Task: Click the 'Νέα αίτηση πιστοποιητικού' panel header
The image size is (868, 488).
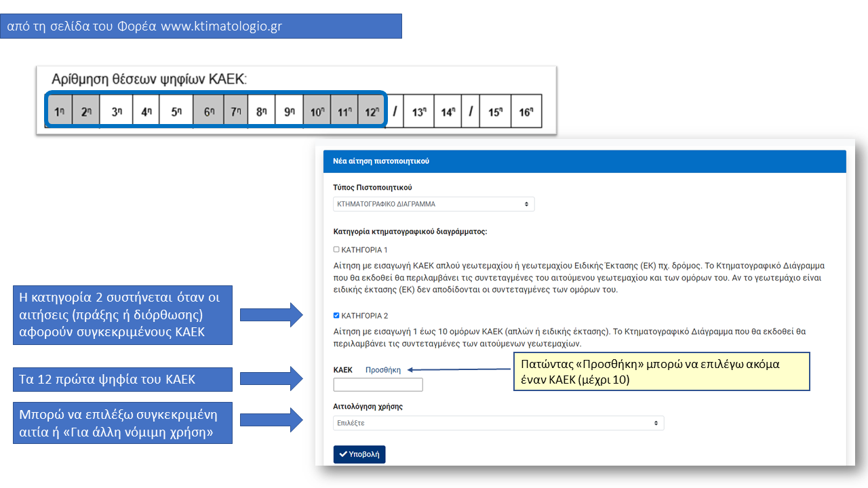Action: click(x=585, y=161)
